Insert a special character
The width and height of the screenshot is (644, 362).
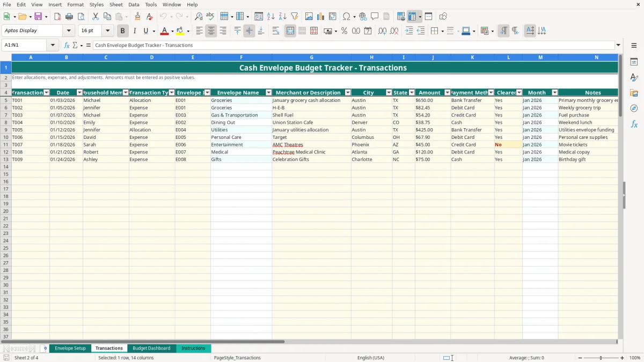click(346, 17)
